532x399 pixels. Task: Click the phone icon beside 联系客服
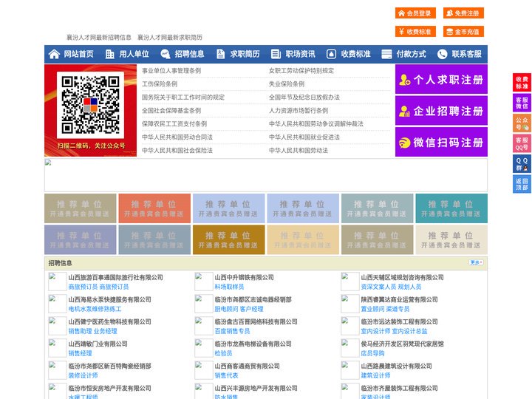pos(442,54)
